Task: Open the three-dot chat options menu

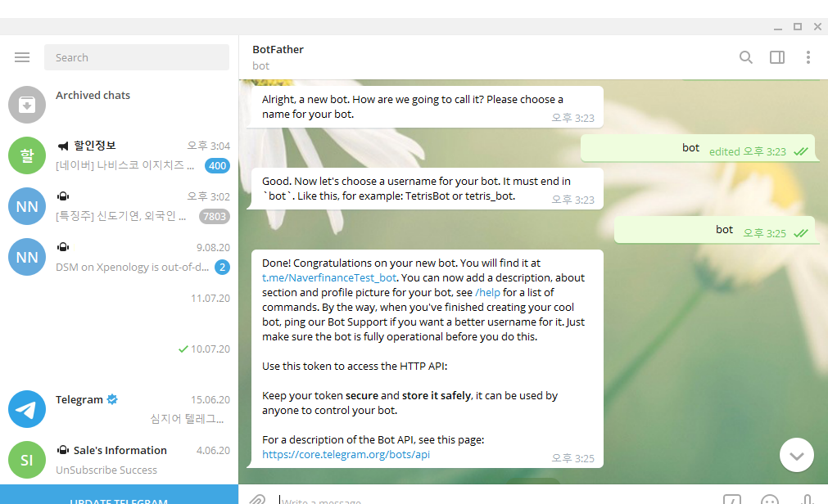Action: click(808, 57)
